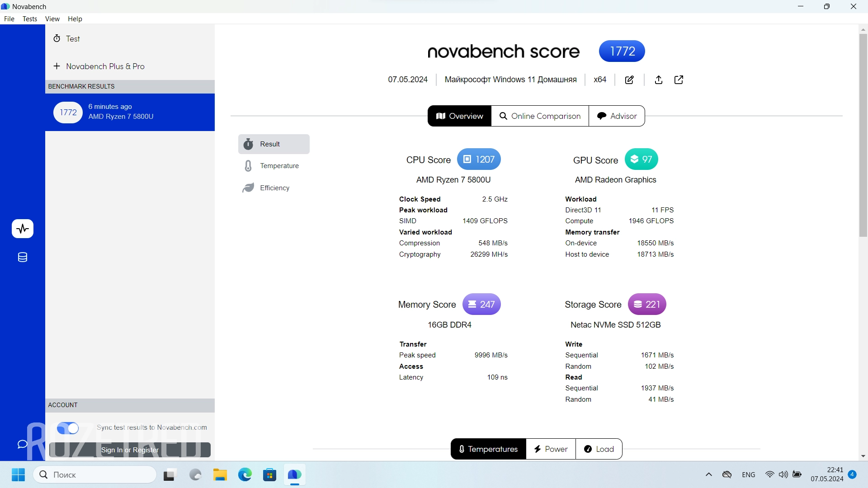Click the Novabench score 1772 badge
Screen dimensions: 868x488
(622, 52)
